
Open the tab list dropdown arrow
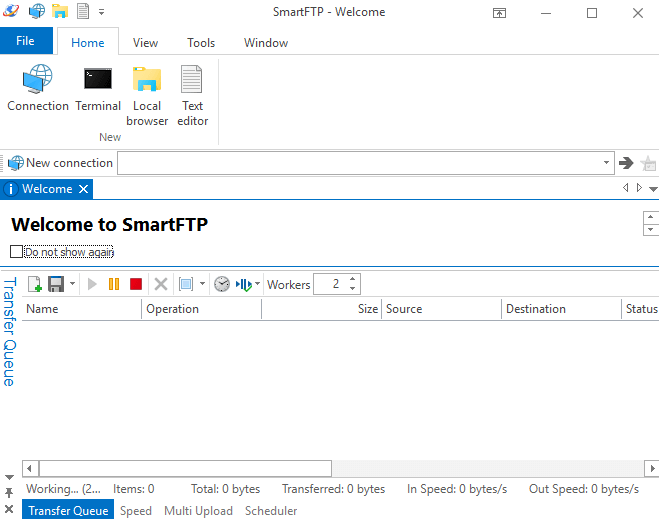pos(653,189)
